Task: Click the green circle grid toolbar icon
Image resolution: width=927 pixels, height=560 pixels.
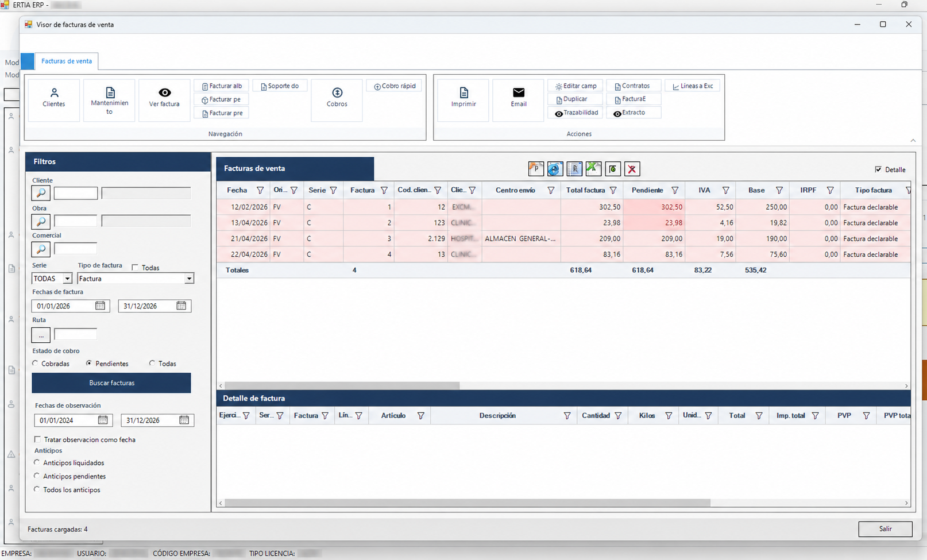Action: coord(613,169)
